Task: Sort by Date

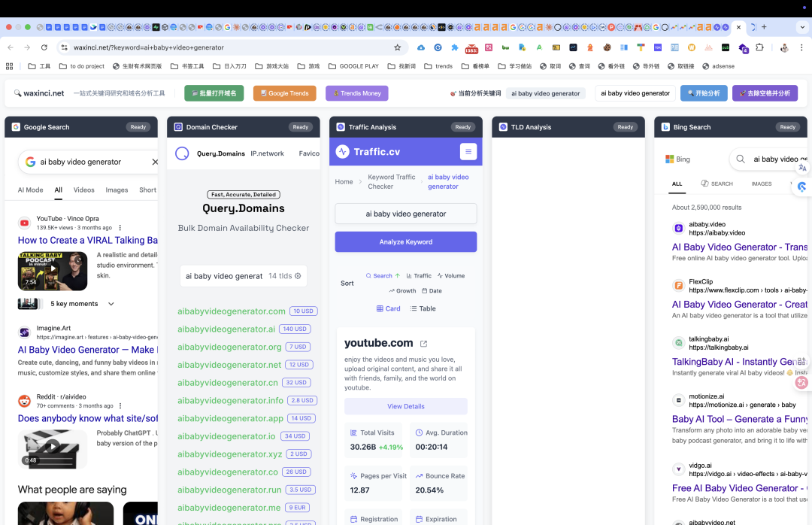Action: [x=432, y=291]
